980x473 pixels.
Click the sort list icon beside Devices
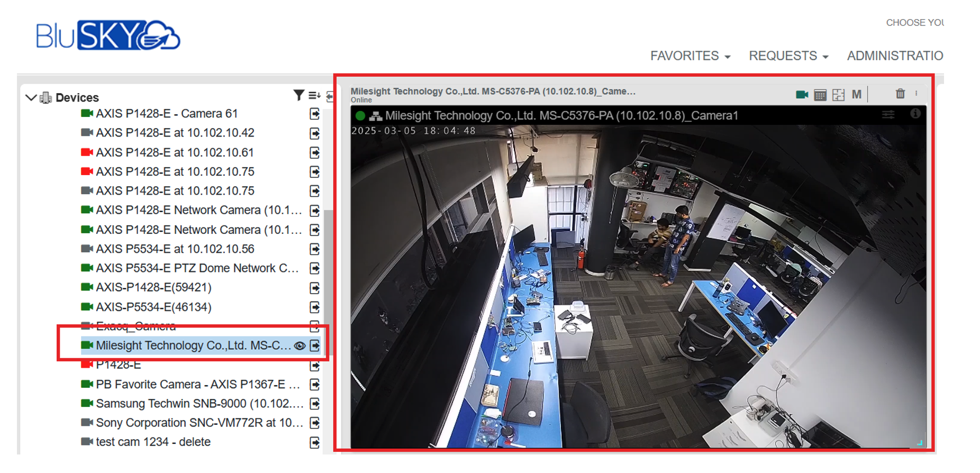coord(314,95)
